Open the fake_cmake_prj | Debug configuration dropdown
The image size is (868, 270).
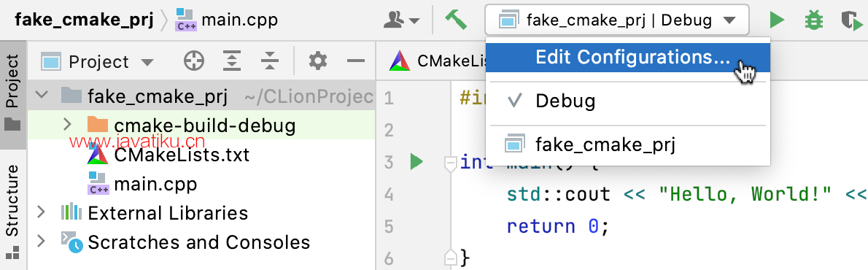click(x=616, y=20)
